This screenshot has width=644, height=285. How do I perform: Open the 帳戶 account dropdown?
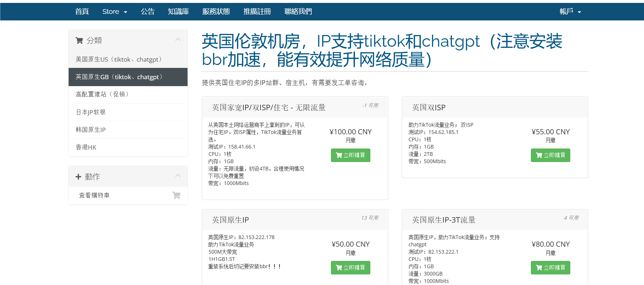click(570, 12)
